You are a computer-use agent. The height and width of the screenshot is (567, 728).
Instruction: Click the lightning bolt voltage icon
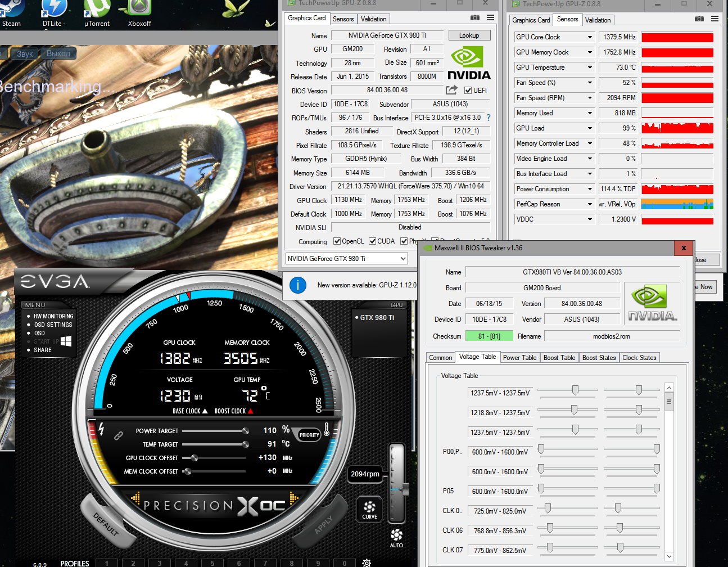[101, 429]
